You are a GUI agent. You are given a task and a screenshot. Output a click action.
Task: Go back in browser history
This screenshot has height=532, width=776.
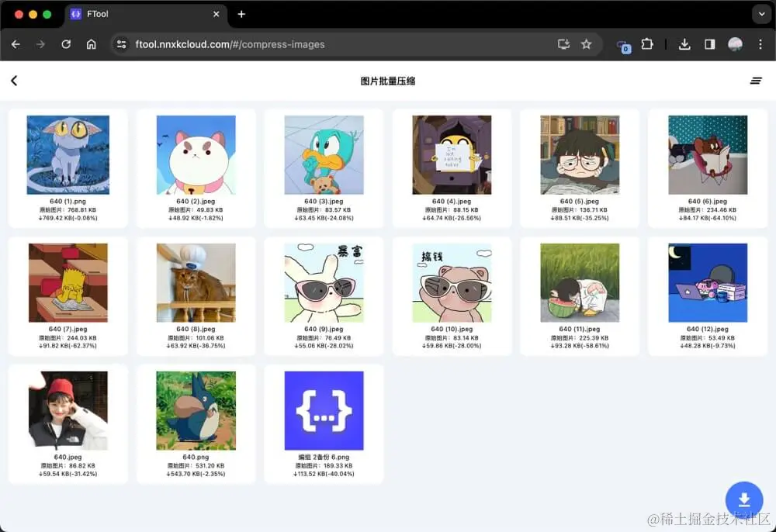click(16, 44)
